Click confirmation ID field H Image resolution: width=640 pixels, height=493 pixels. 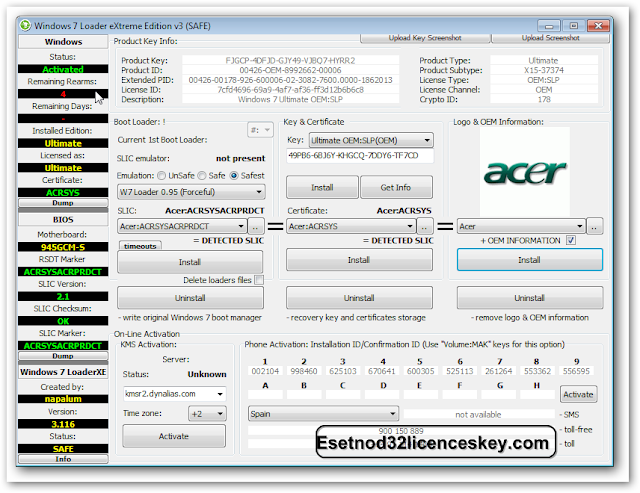click(537, 395)
